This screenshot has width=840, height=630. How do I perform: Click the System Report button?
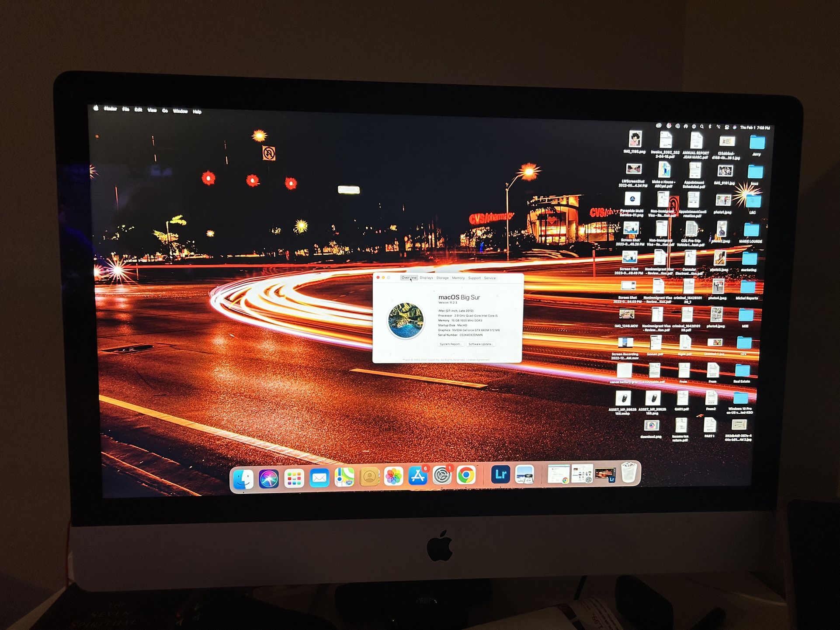[x=450, y=344]
